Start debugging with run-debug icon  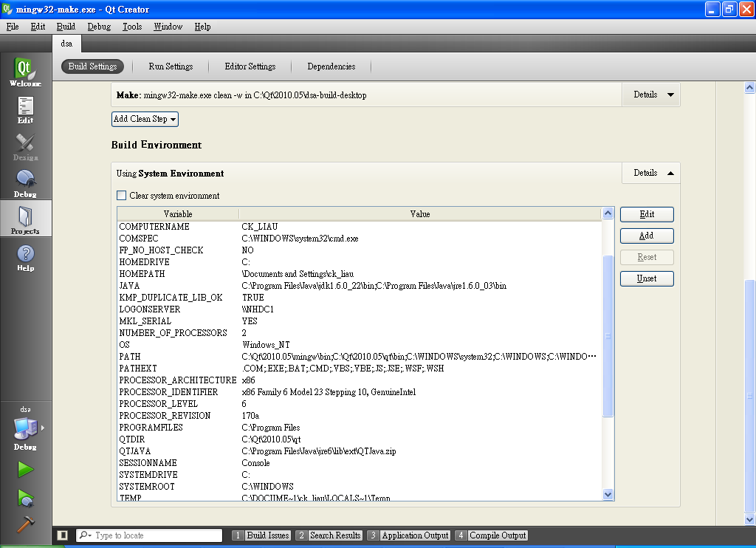click(x=26, y=498)
